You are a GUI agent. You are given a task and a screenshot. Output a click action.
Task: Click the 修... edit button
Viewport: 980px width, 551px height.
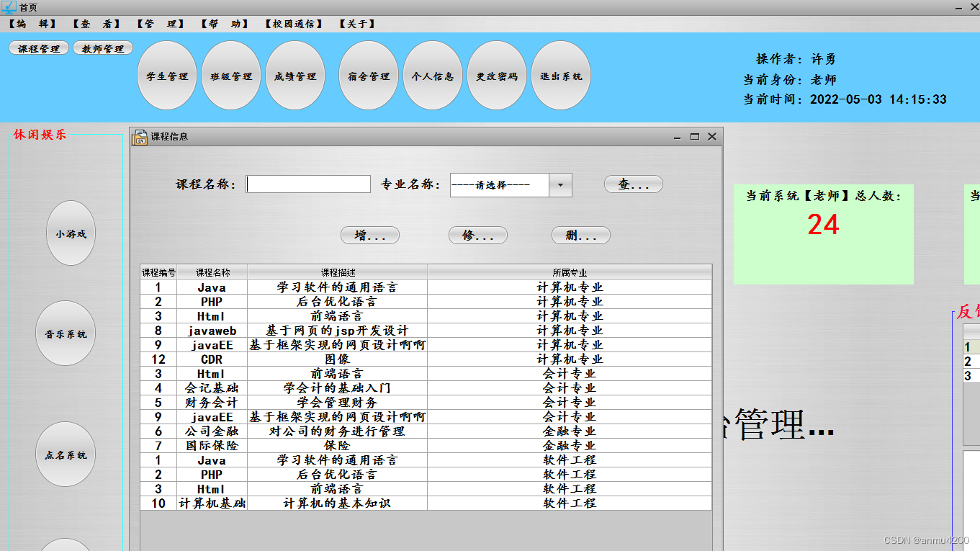pos(478,235)
